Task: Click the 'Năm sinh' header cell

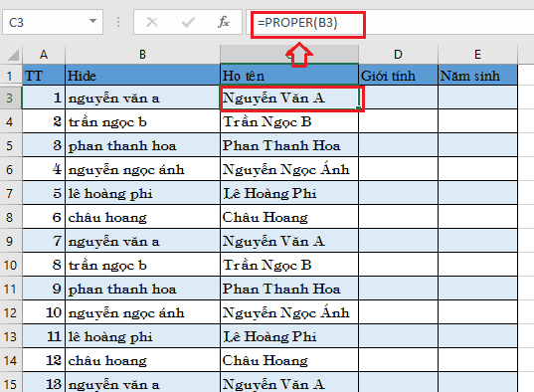Action: [477, 76]
